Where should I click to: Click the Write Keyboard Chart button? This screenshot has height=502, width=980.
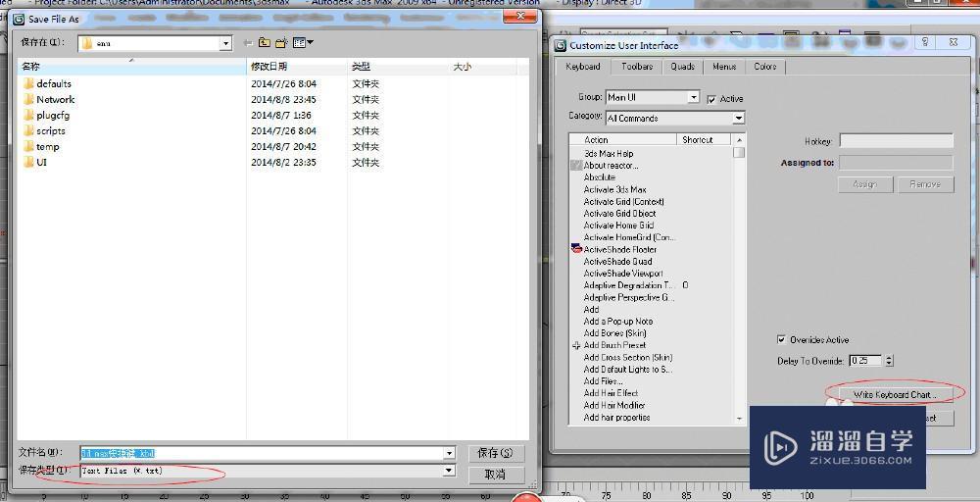click(x=896, y=394)
